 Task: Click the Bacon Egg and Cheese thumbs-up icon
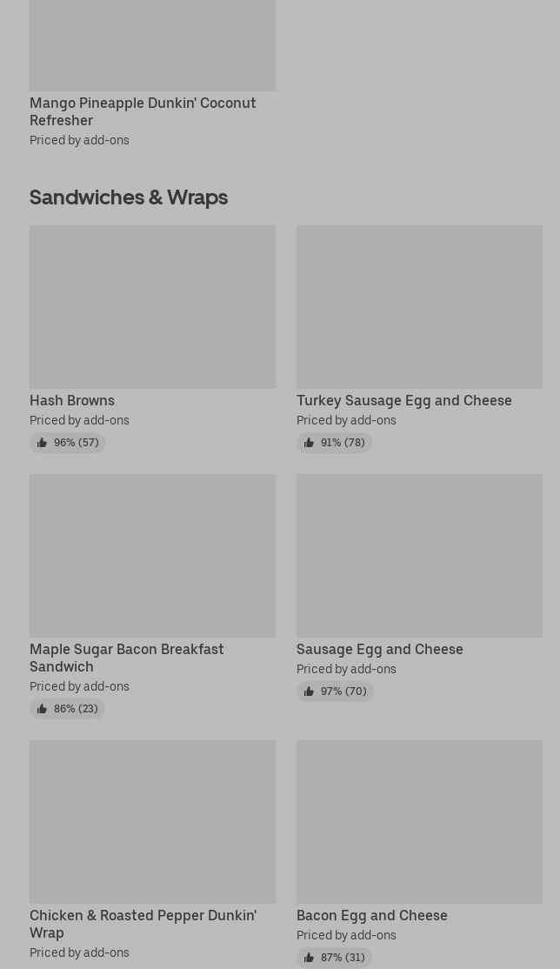click(x=309, y=958)
